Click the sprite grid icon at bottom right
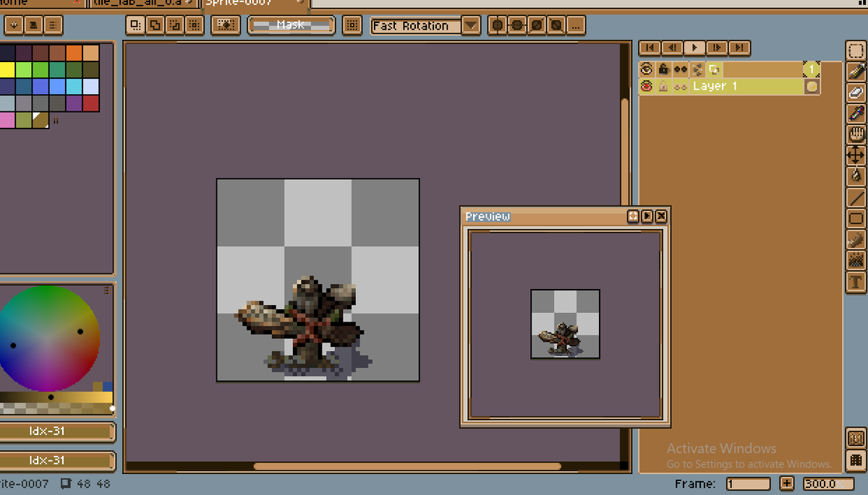Viewport: 868px width, 495px height. (856, 460)
